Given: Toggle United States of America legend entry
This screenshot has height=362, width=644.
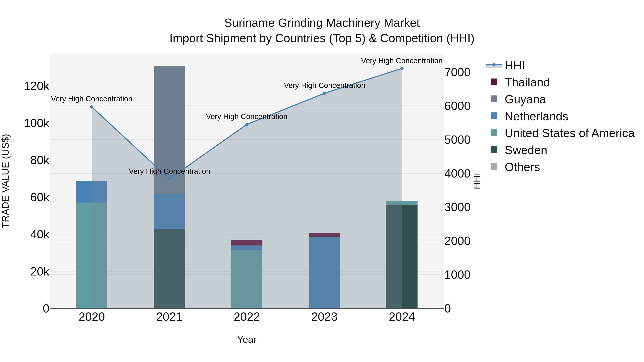Looking at the screenshot, I should click(x=562, y=133).
